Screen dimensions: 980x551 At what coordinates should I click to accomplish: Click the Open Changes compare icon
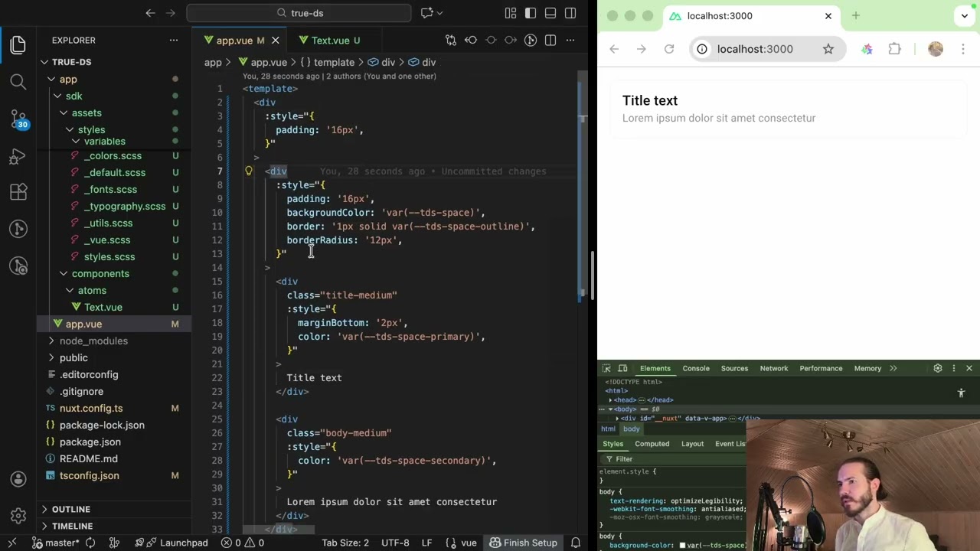(451, 40)
